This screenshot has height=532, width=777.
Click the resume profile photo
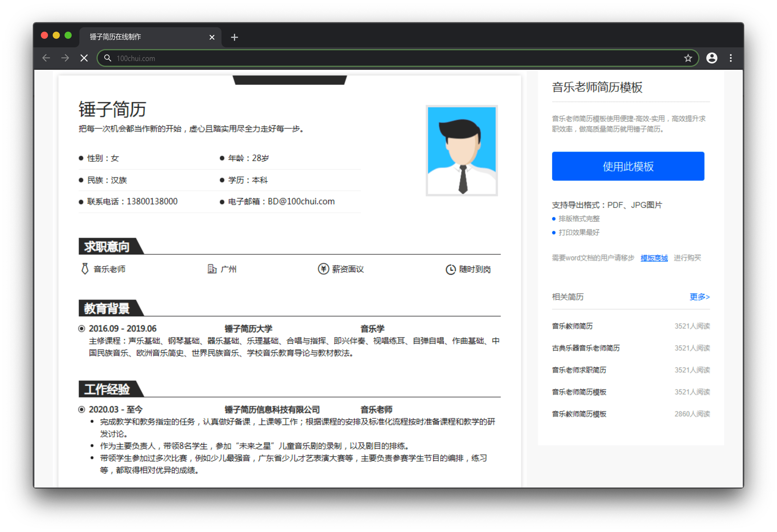point(462,151)
